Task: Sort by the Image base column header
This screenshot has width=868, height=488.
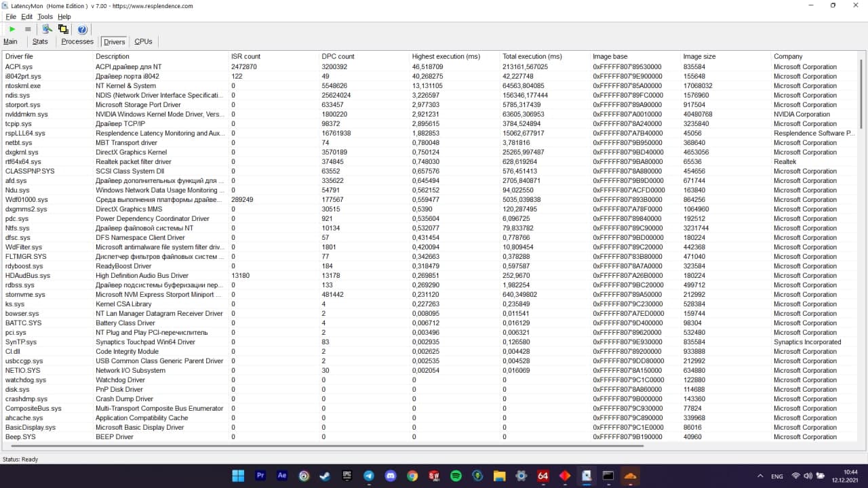Action: (x=635, y=56)
